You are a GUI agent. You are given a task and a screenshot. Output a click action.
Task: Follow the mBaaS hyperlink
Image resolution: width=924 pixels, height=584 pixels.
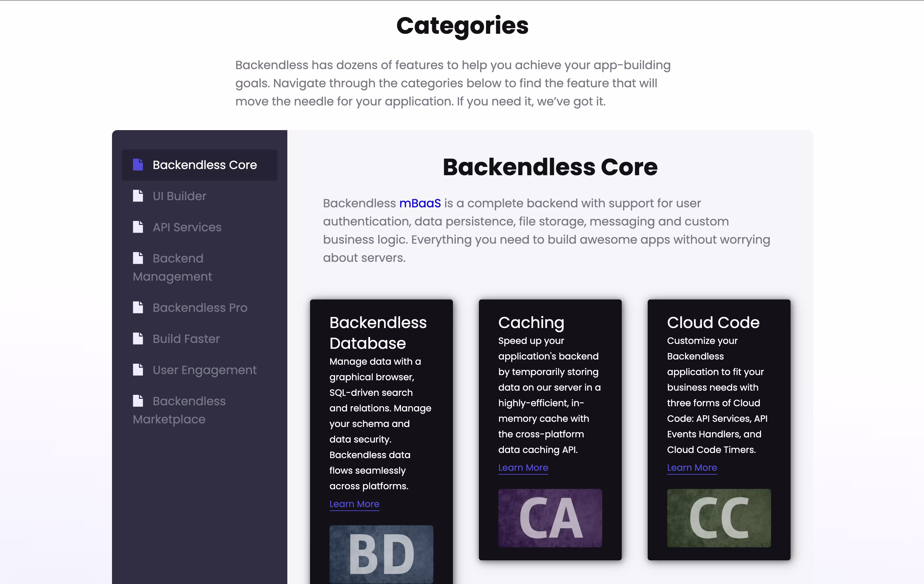(x=420, y=203)
